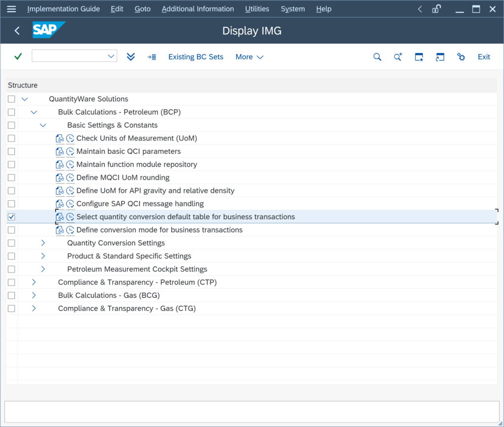Viewport: 504px width, 427px height.
Task: Open the Help menu
Action: pos(324,9)
